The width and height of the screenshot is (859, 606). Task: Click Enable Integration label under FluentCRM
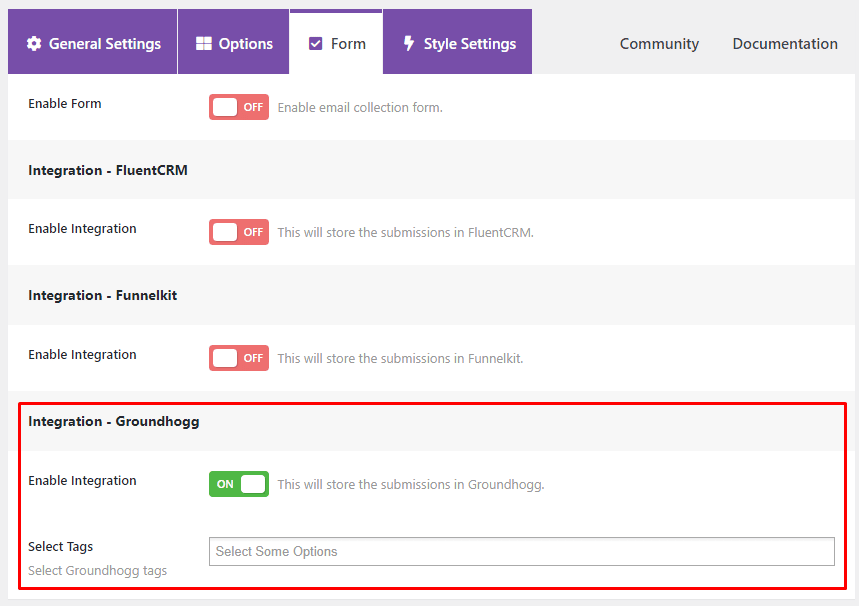click(x=82, y=228)
